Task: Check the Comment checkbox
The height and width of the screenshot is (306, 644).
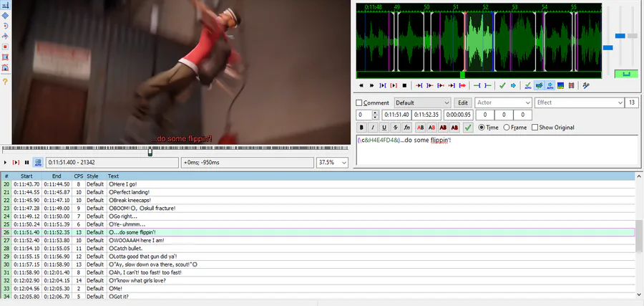Action: [x=359, y=102]
